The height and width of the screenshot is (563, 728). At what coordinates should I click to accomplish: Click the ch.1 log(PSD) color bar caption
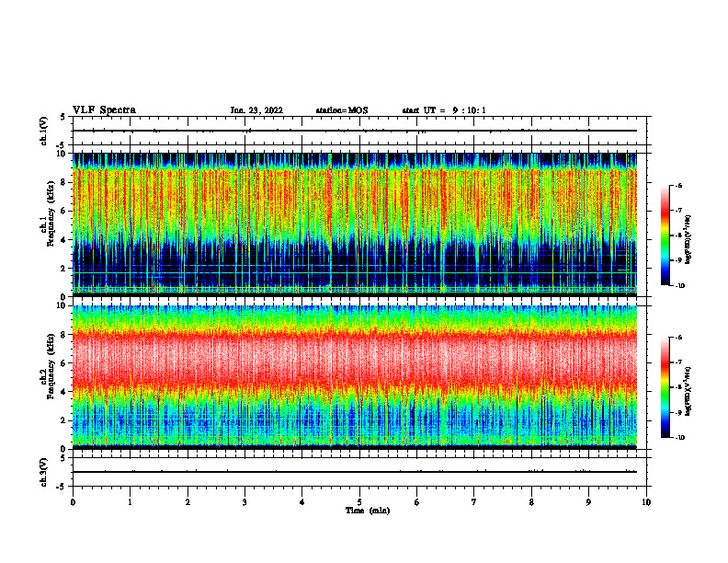pos(688,239)
